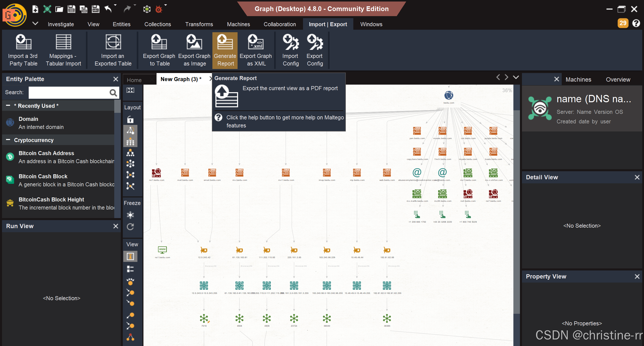Image resolution: width=644 pixels, height=346 pixels.
Task: Open Import a 3rd Party Table
Action: pyautogui.click(x=23, y=50)
